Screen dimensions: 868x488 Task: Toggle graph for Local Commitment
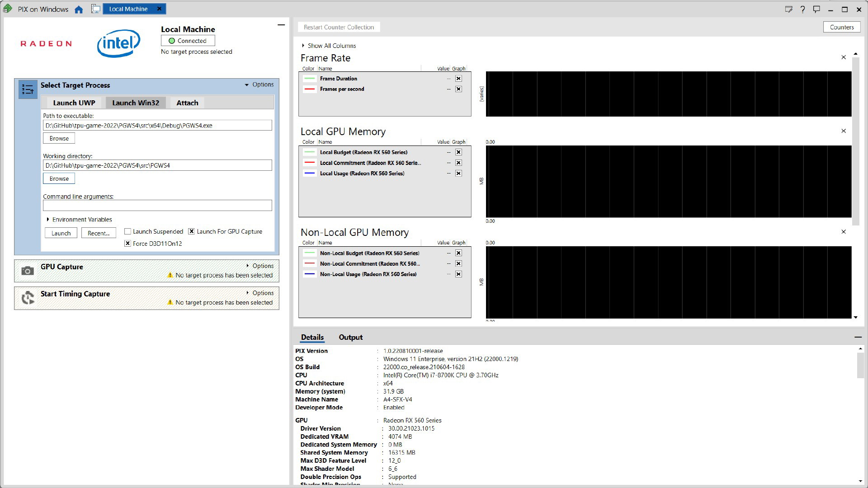click(458, 163)
